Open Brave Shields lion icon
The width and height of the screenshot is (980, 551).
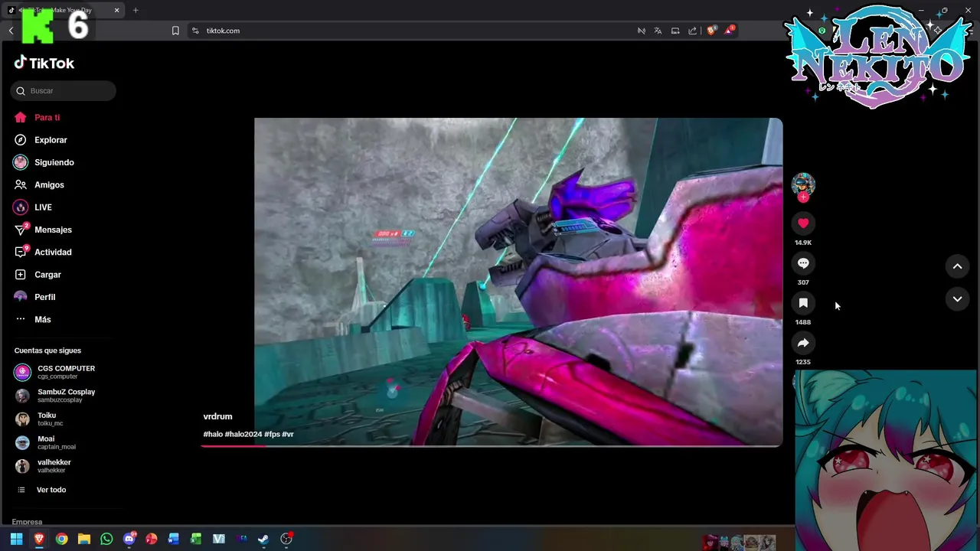click(x=711, y=31)
